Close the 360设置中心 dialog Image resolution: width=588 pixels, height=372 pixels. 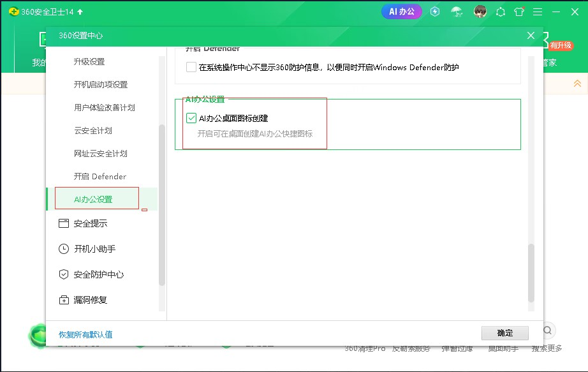click(x=531, y=36)
